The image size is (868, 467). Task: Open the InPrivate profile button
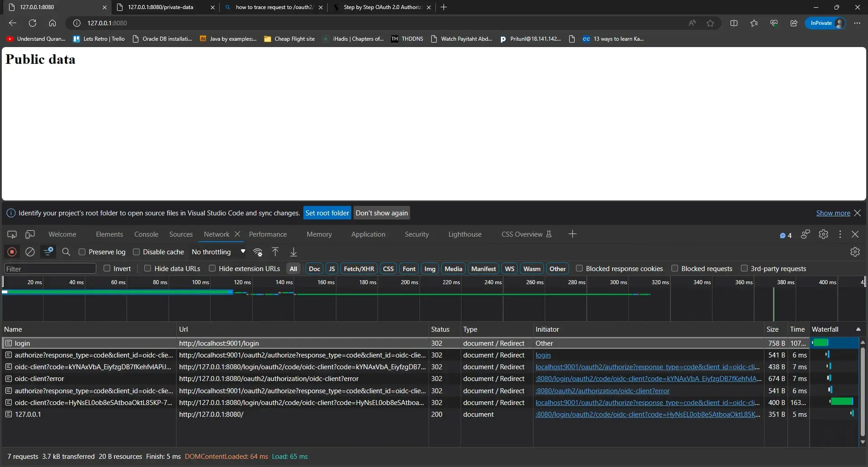point(826,23)
